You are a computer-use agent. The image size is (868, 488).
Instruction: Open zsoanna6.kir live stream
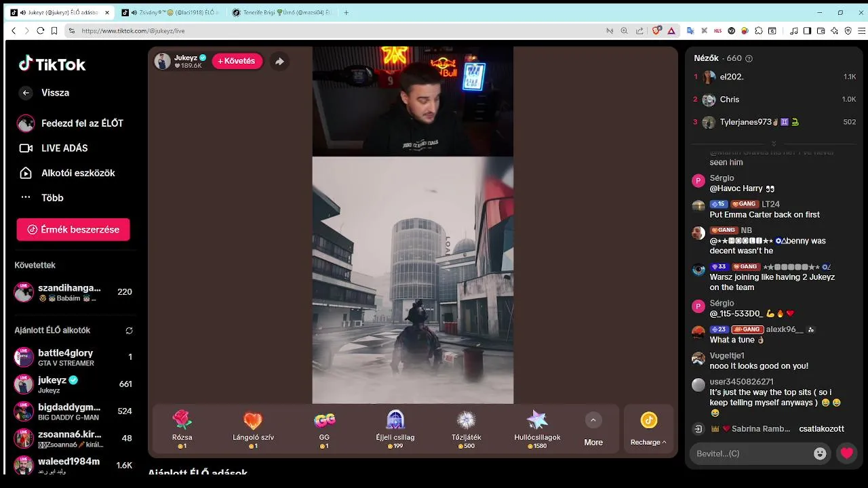coord(73,439)
